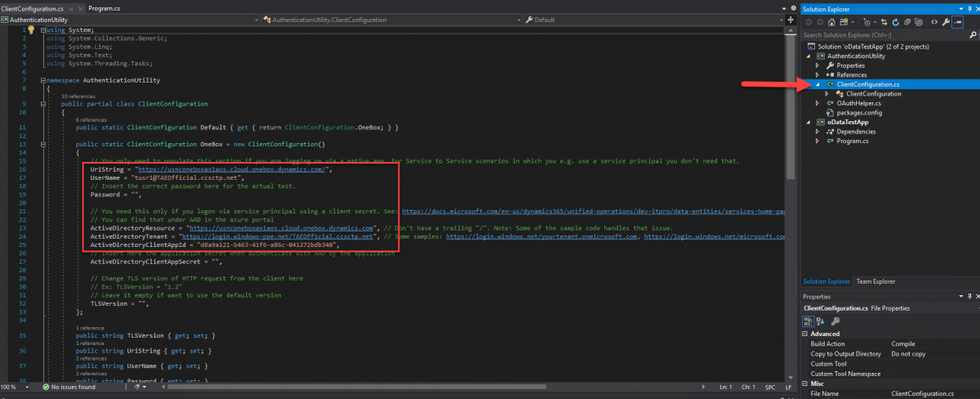The height and width of the screenshot is (399, 980).
Task: Expand the OAuthHelper.cs tree node
Action: point(817,104)
